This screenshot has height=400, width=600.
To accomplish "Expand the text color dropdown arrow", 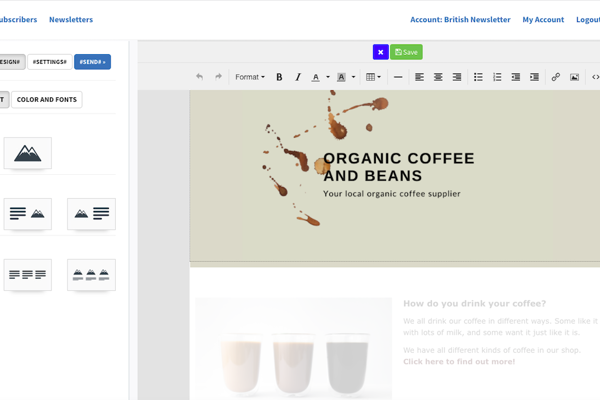I will coord(328,77).
